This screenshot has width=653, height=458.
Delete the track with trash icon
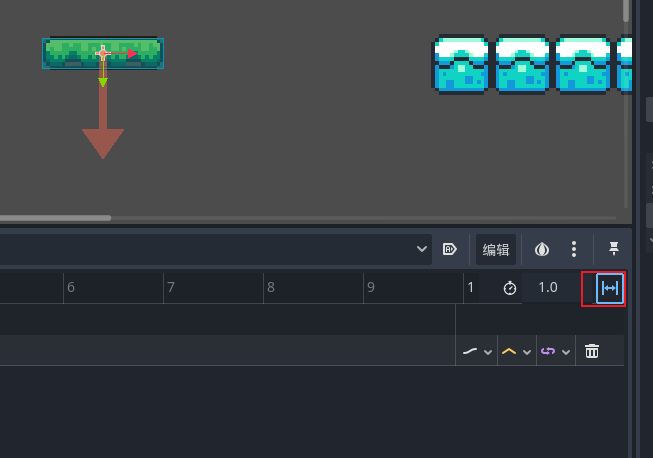pyautogui.click(x=592, y=351)
